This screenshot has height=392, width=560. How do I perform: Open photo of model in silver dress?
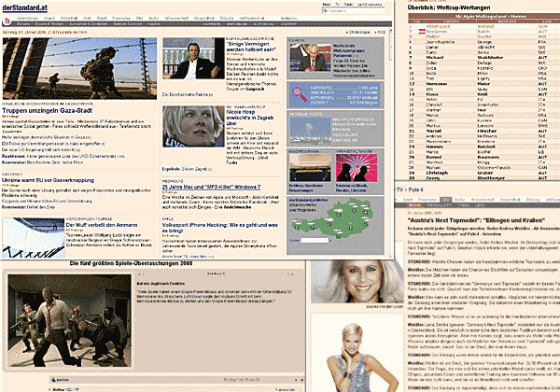tap(357, 353)
